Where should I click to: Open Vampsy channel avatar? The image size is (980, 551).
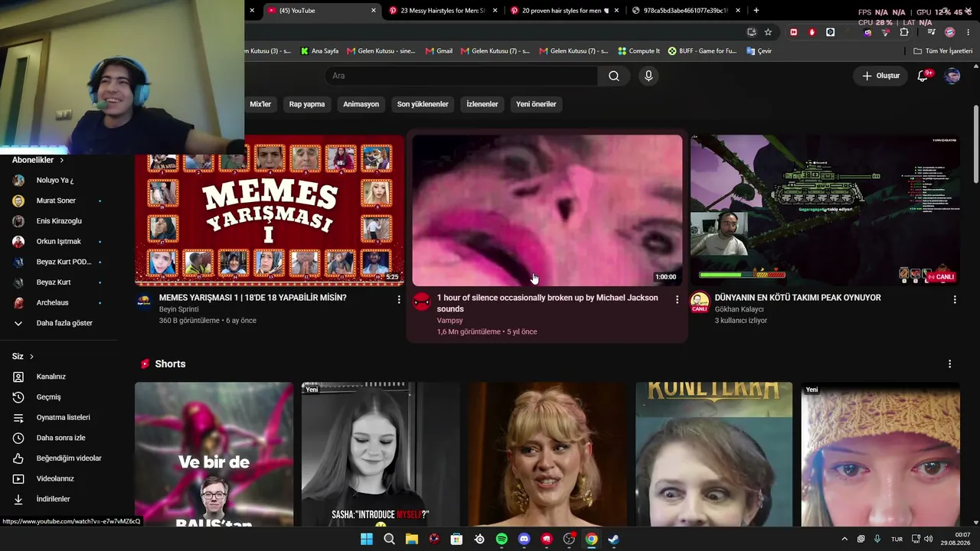click(422, 302)
